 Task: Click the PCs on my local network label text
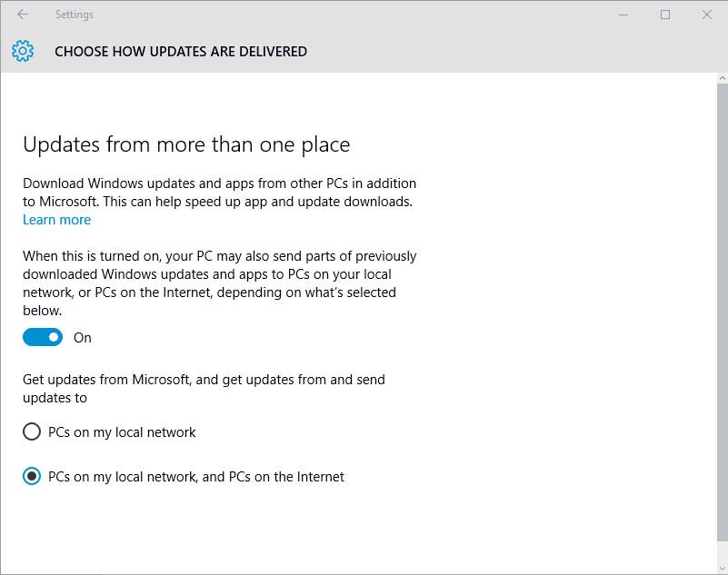coord(122,432)
